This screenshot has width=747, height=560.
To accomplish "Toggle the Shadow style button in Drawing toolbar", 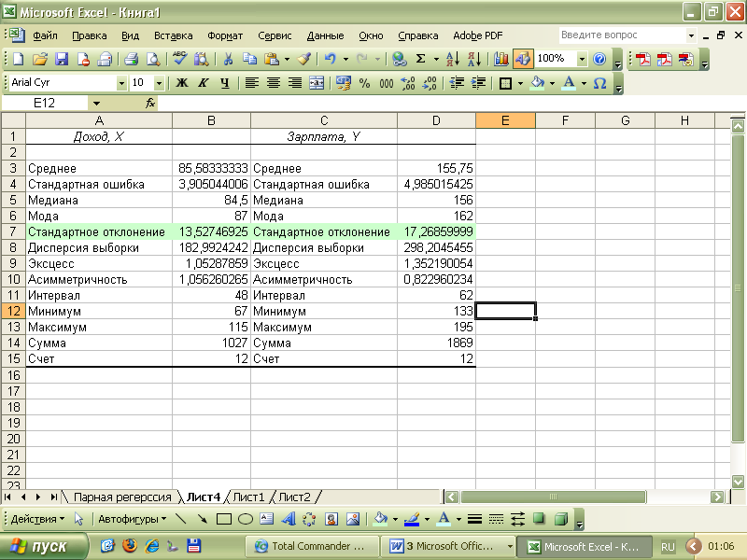I will click(x=539, y=519).
